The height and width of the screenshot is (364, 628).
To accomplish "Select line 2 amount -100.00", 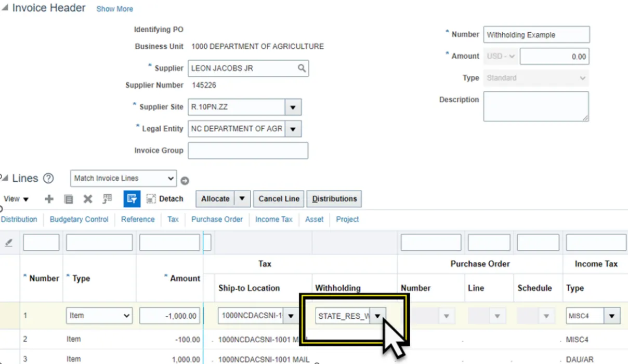I will point(188,340).
